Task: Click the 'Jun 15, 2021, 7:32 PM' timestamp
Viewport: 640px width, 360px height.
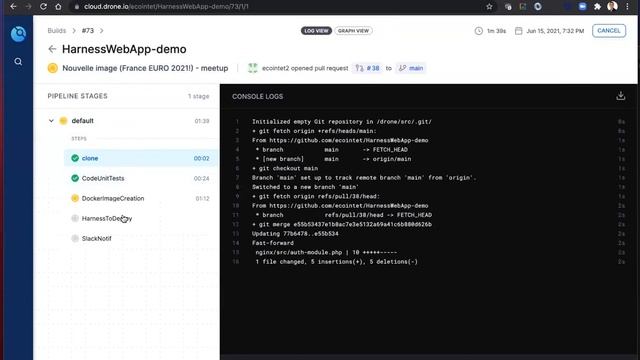Action: [555, 31]
